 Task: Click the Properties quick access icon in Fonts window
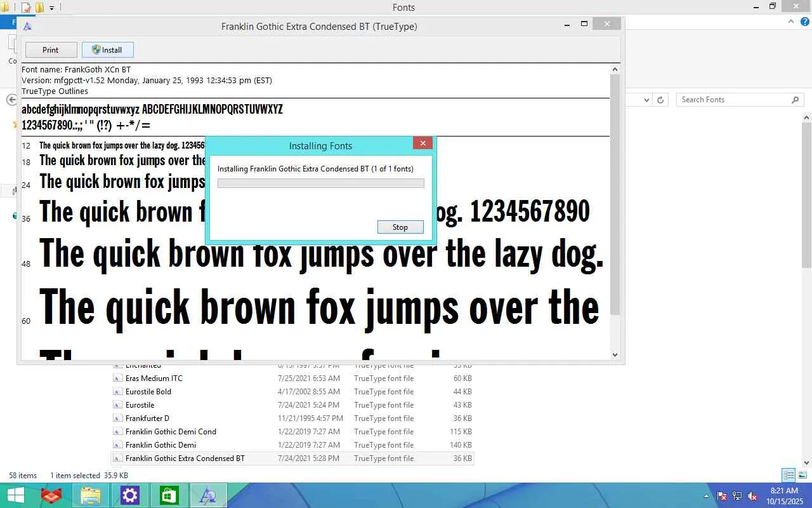[26, 8]
